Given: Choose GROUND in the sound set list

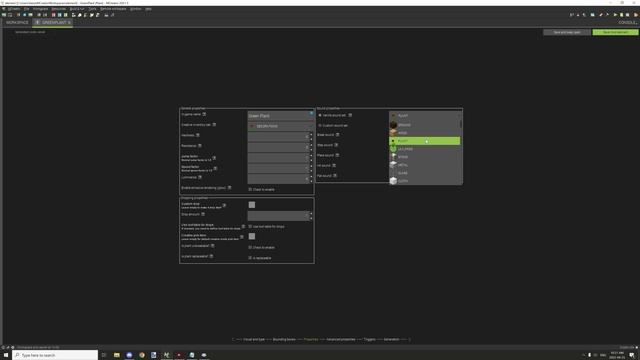Looking at the screenshot, I should [424, 125].
